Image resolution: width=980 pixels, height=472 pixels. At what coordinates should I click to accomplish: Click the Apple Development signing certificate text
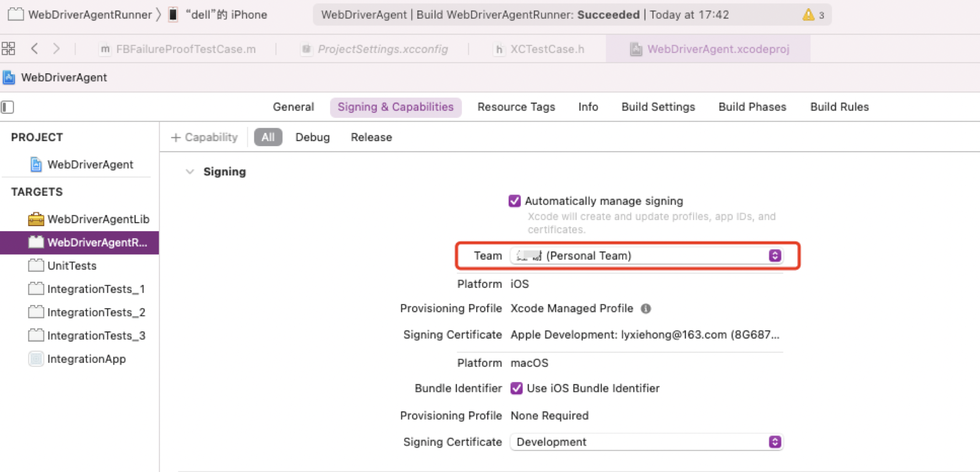[645, 335]
